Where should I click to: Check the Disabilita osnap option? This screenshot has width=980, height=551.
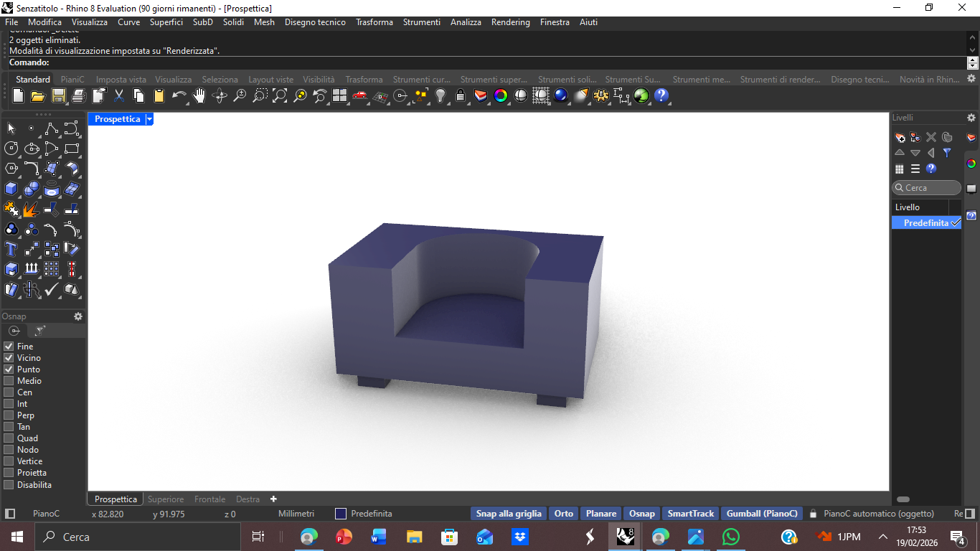9,485
